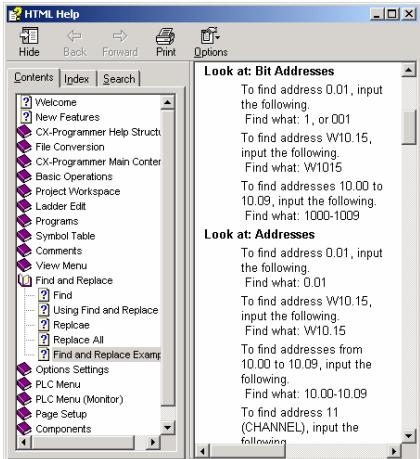Image resolution: width=420 pixels, height=459 pixels.
Task: Click the HTML Help title bar icon
Action: pos(15,14)
